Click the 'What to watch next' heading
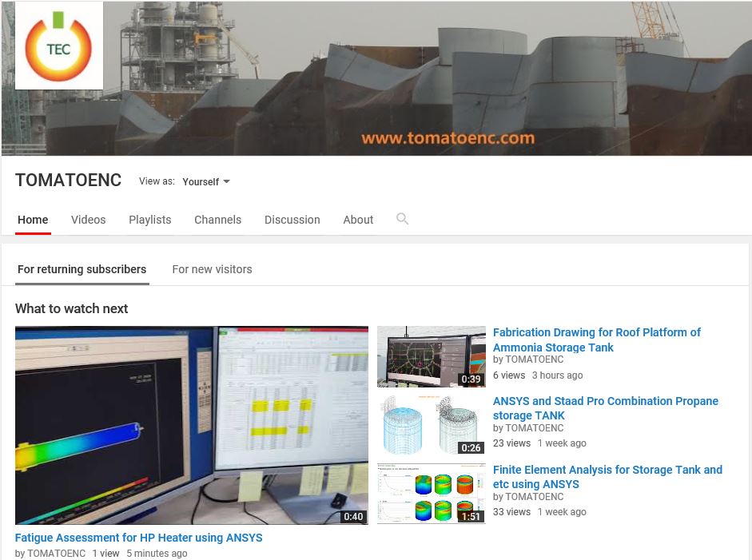The height and width of the screenshot is (560, 752). [x=71, y=309]
